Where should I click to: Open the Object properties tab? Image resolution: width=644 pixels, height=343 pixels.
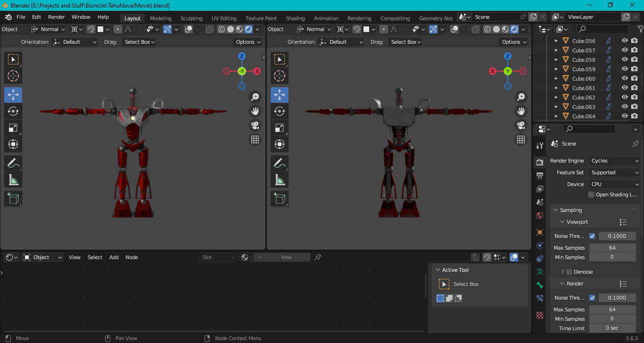pos(540,232)
